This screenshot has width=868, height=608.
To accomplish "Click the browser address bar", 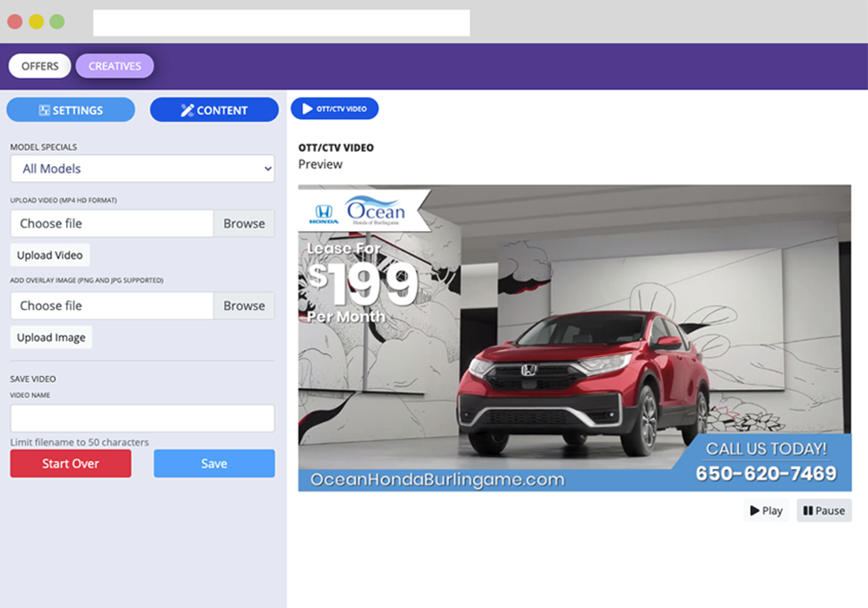I will click(x=281, y=23).
